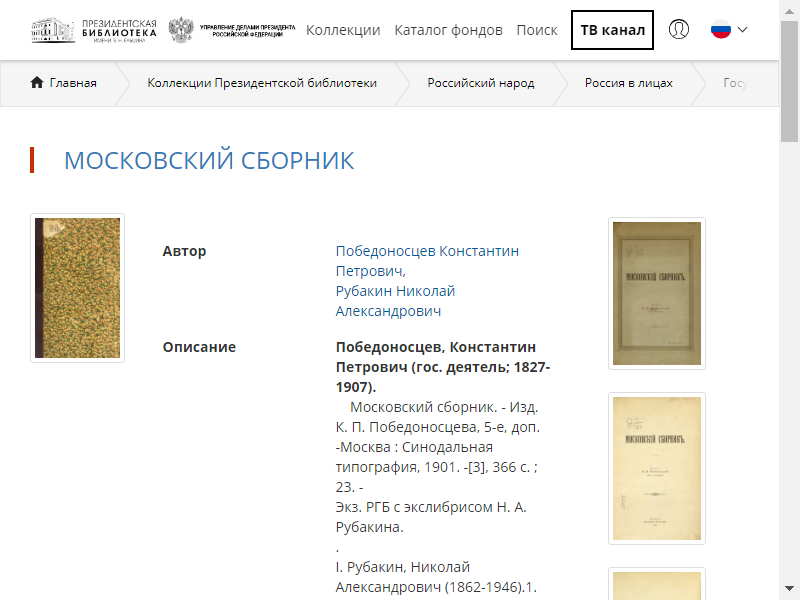Open the Каталог фондов menu item
This screenshot has width=800, height=600.
click(448, 30)
